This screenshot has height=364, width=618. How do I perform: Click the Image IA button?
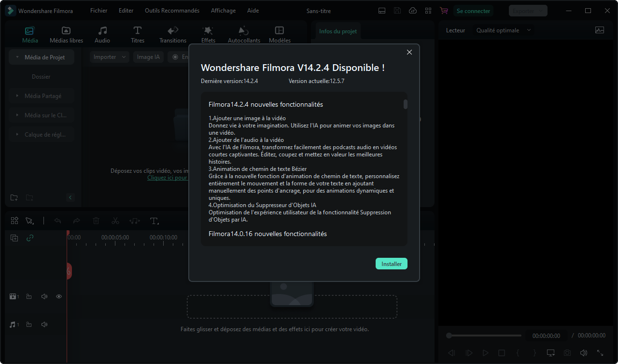pyautogui.click(x=148, y=57)
